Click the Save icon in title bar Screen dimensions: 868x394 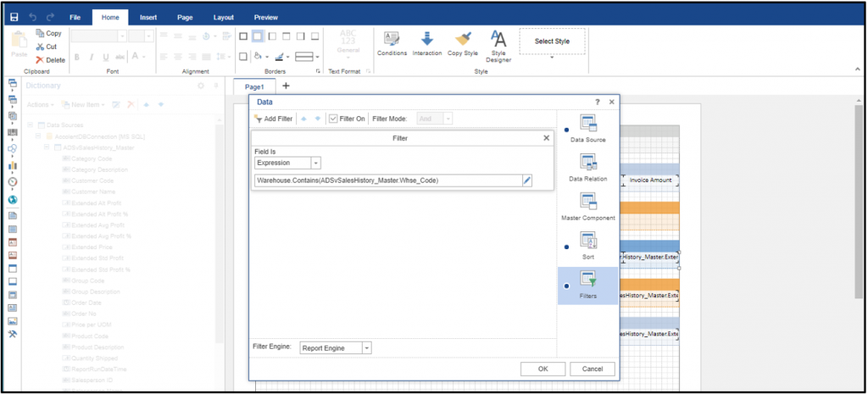(14, 17)
